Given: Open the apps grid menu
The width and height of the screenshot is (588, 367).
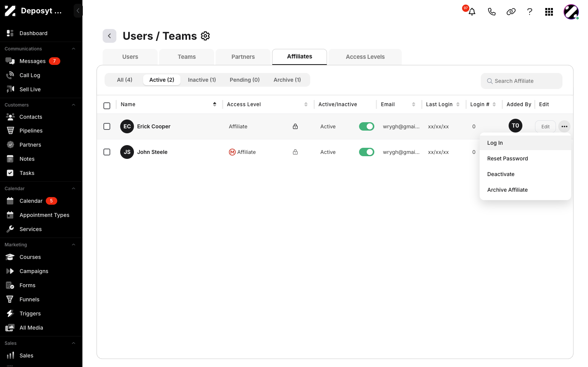Looking at the screenshot, I should [x=549, y=12].
